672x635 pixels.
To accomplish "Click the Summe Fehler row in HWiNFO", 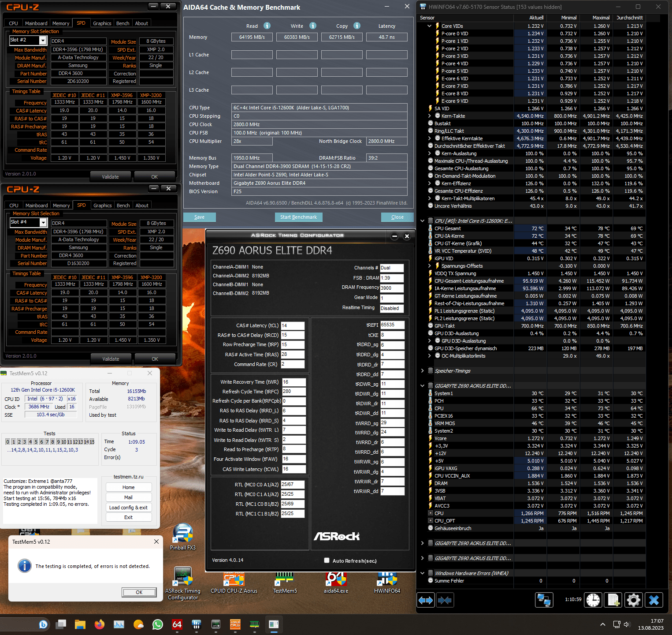I will pyautogui.click(x=532, y=581).
